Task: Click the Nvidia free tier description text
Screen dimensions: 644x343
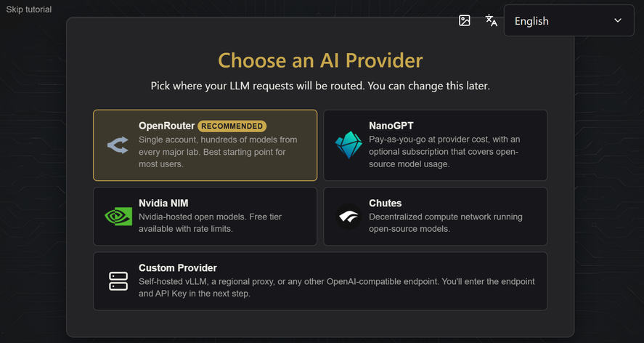Action: click(210, 222)
